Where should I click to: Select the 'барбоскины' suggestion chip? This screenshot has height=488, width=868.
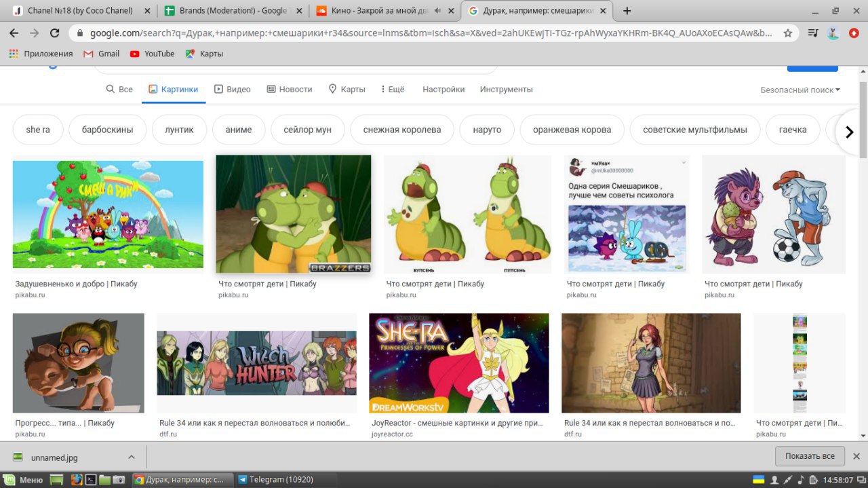(x=107, y=130)
